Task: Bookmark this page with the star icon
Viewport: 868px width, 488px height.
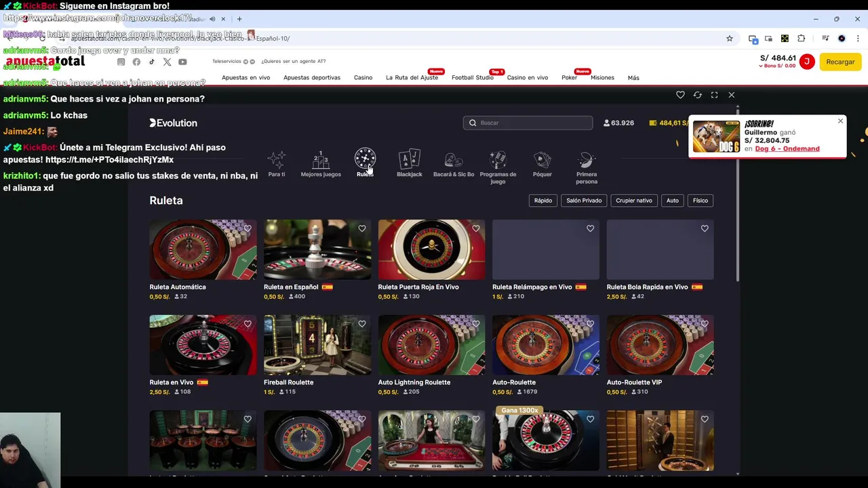Action: click(730, 39)
